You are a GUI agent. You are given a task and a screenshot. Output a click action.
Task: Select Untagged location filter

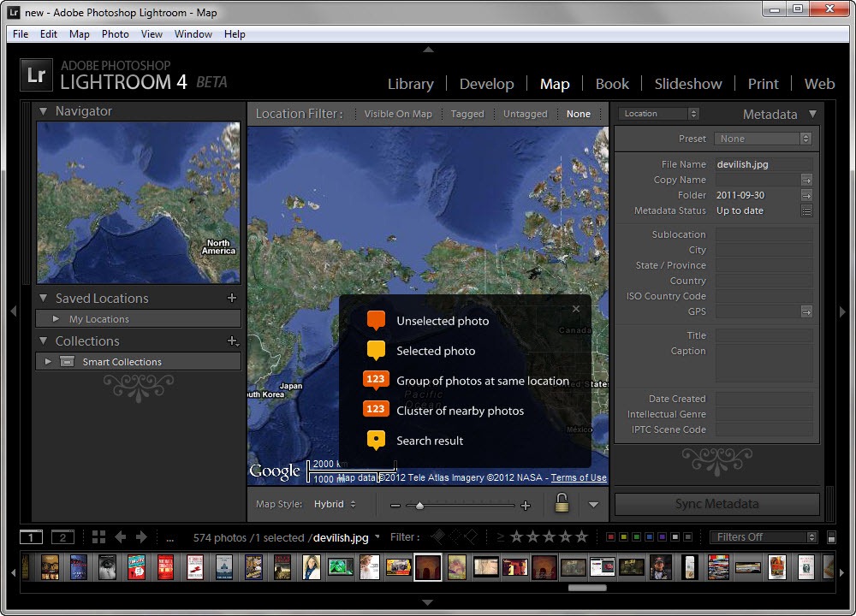[526, 114]
